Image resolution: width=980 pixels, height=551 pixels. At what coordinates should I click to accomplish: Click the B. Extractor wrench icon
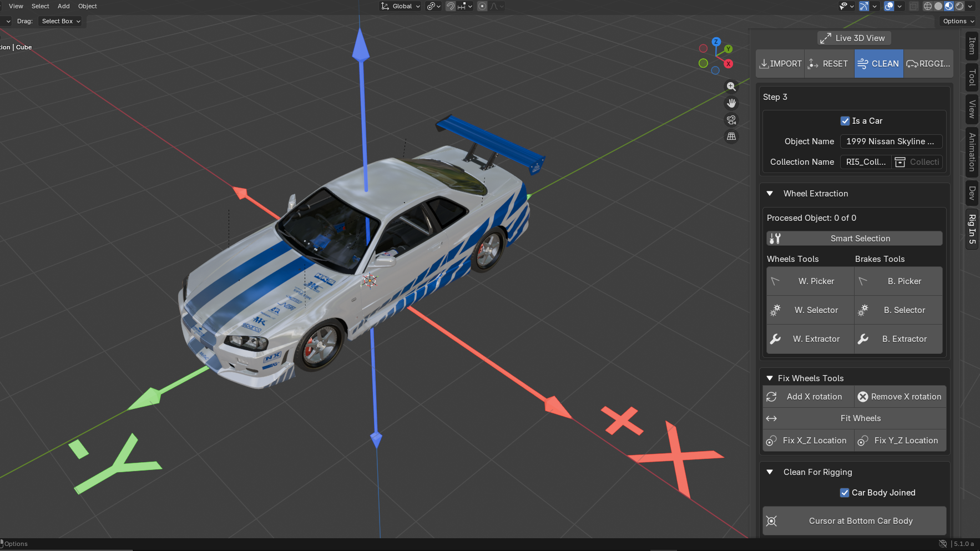[863, 339]
